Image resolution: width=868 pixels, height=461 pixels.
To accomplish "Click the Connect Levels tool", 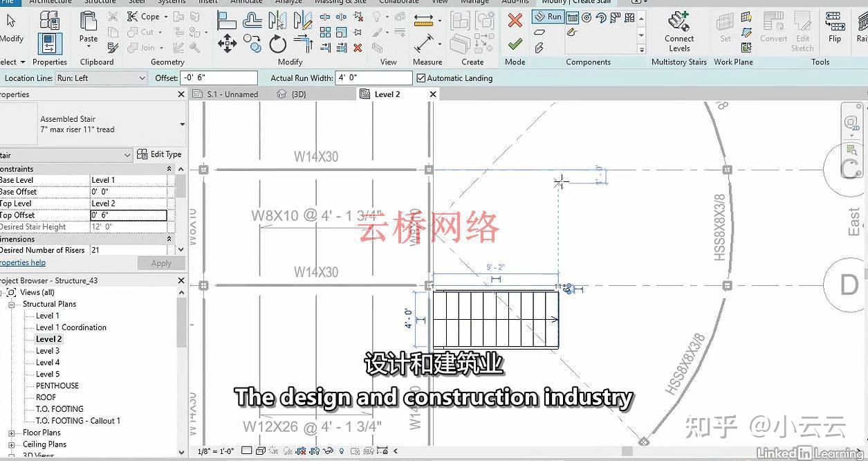I will click(679, 32).
